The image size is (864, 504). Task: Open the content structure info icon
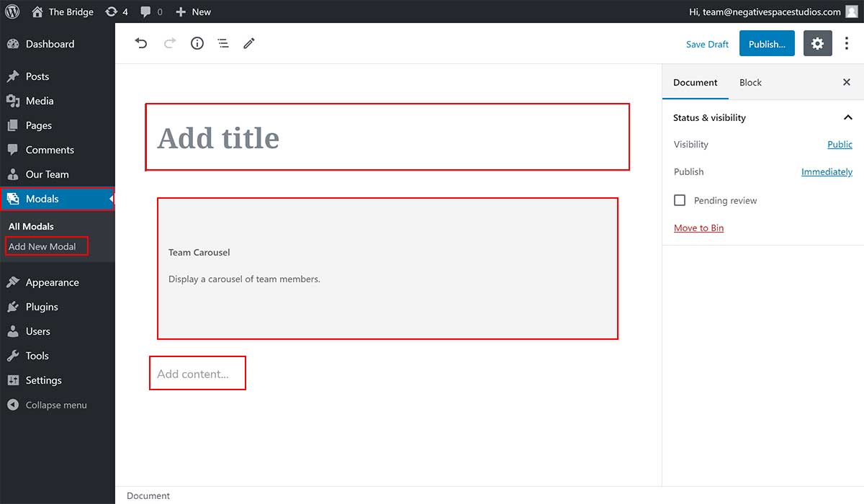[x=197, y=44]
